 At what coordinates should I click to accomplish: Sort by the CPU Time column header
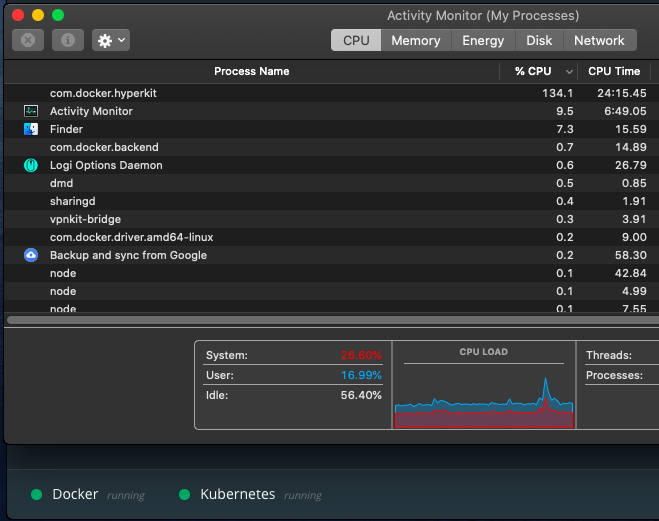pyautogui.click(x=614, y=71)
